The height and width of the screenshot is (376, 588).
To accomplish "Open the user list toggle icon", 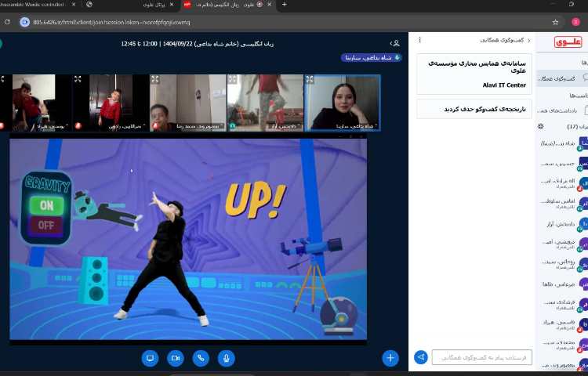I will click(395, 42).
